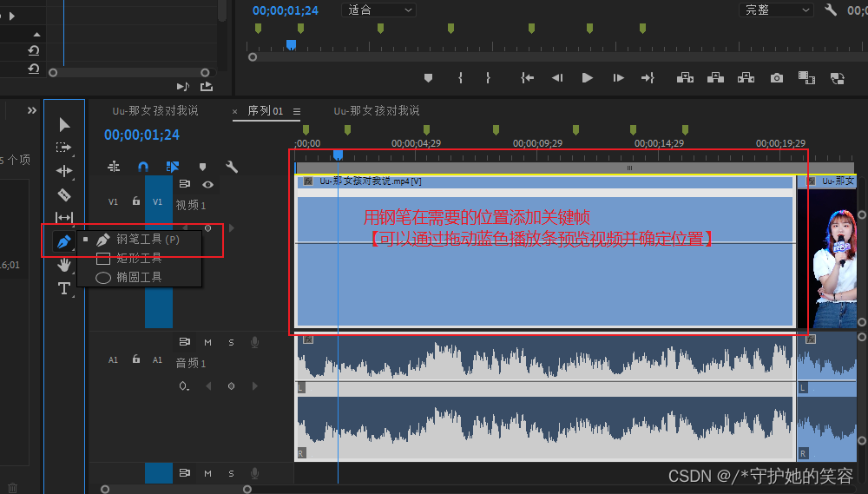Screen dimensions: 868x494
Task: Click V1 source patching indicator
Action: 113,202
